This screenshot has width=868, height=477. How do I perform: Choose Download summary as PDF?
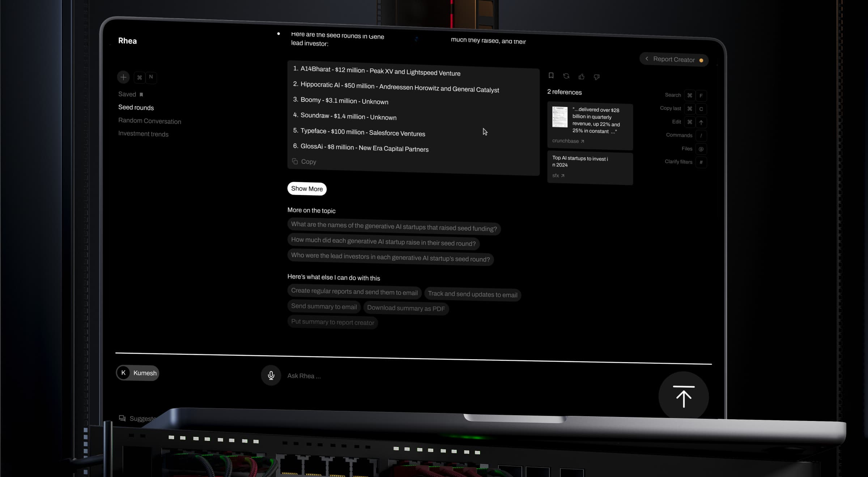pyautogui.click(x=406, y=308)
